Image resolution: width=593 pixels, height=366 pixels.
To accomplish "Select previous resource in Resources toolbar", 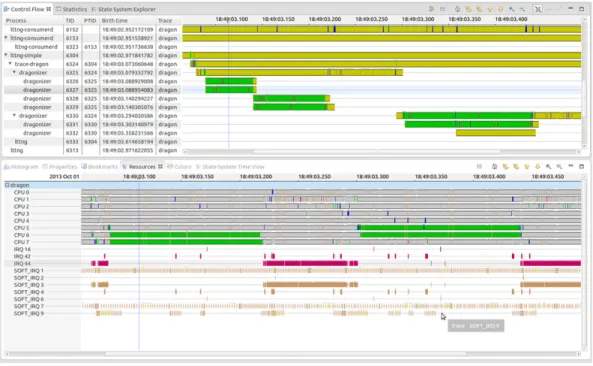I will click(x=527, y=166).
